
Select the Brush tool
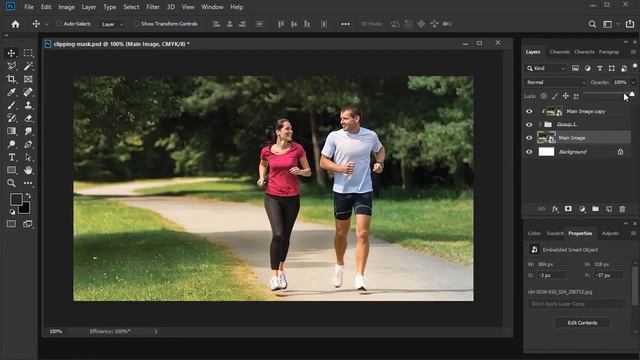tap(11, 105)
